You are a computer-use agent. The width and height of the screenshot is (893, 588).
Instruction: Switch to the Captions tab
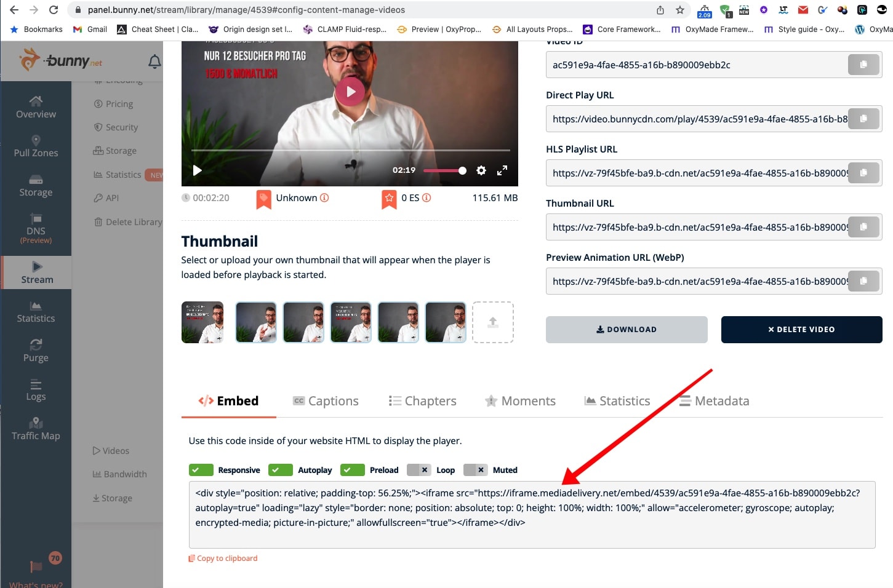click(326, 401)
